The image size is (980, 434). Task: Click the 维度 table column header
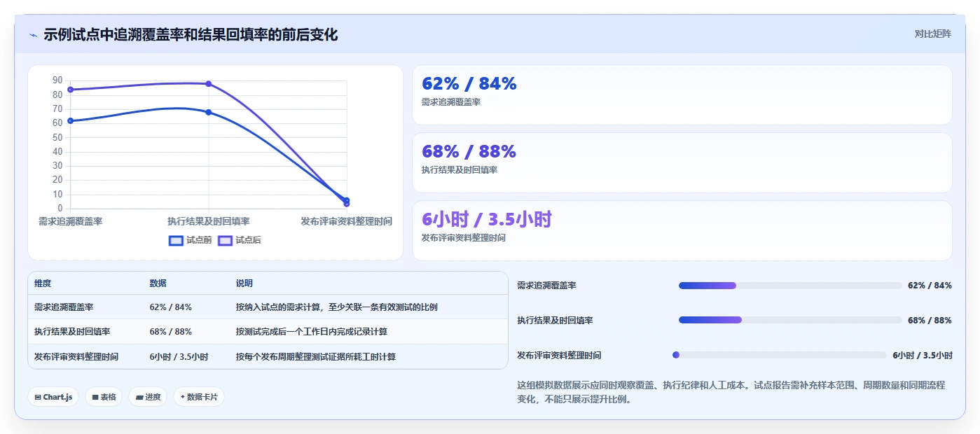tap(43, 283)
